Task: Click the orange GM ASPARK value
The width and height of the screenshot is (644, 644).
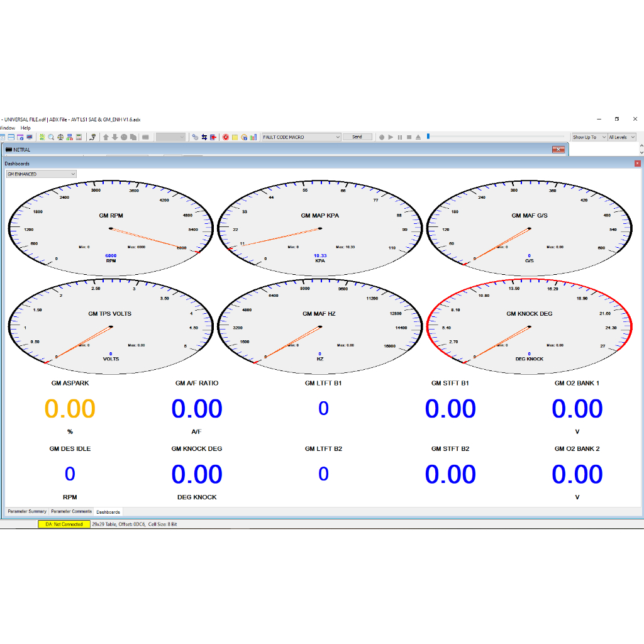Action: coord(70,409)
